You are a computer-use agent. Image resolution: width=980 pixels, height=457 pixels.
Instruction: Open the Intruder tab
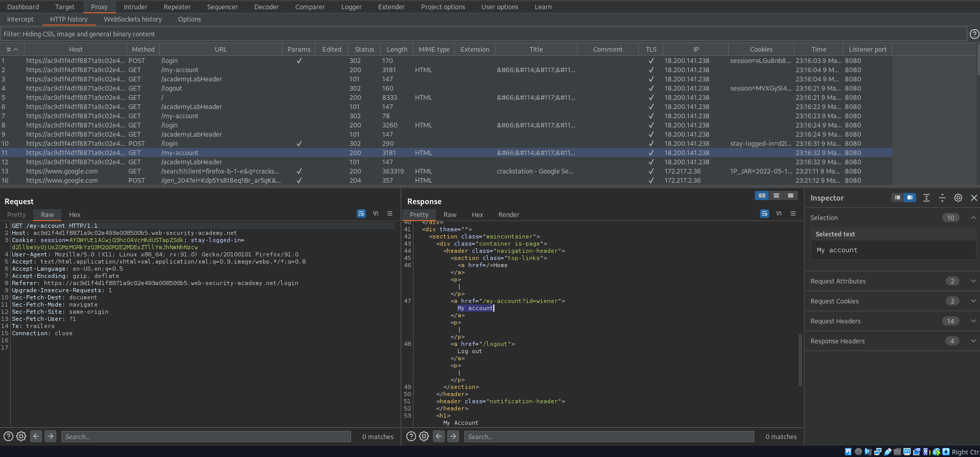[x=135, y=7]
